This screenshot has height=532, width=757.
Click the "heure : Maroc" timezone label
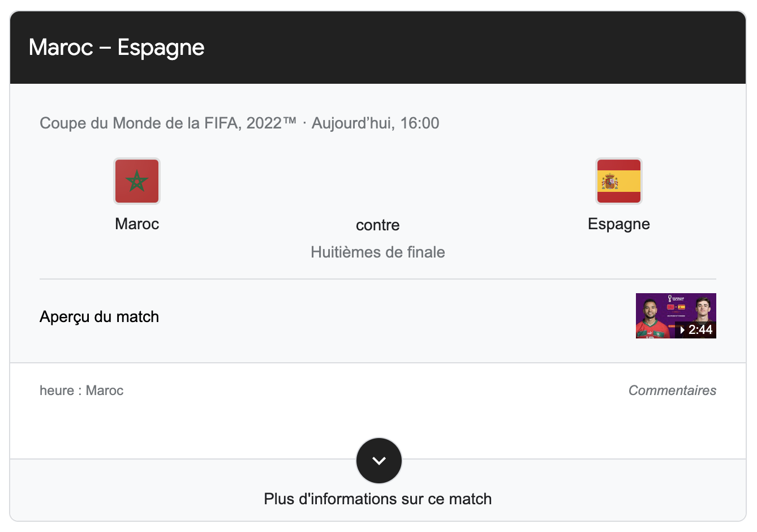pyautogui.click(x=81, y=391)
